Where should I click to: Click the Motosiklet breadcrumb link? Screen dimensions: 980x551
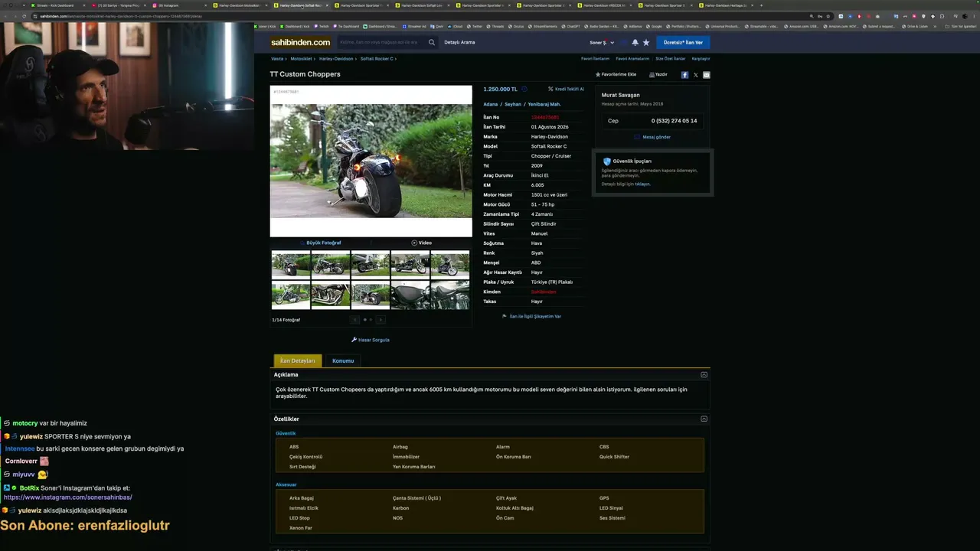pos(301,59)
